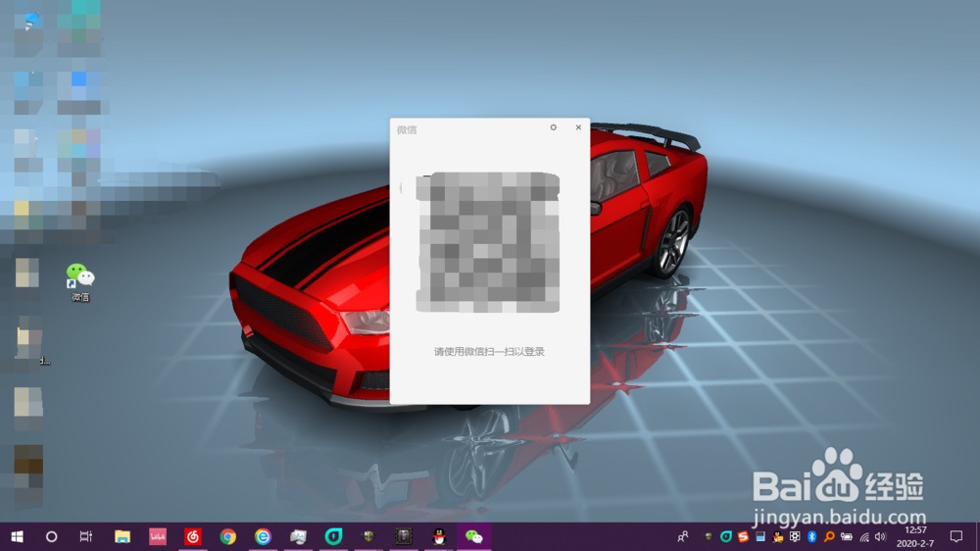Open settings gear in WeChat login window

coord(553,127)
